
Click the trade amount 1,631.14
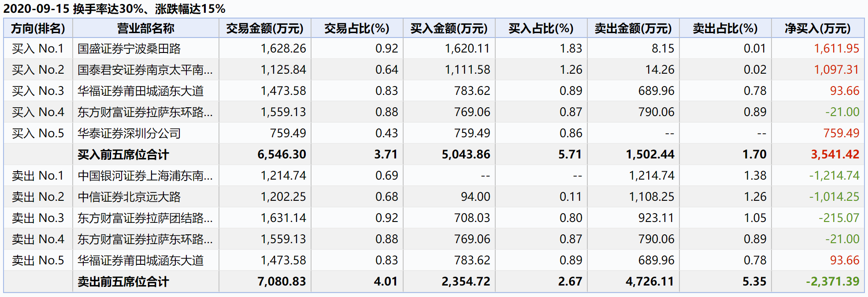coord(283,218)
